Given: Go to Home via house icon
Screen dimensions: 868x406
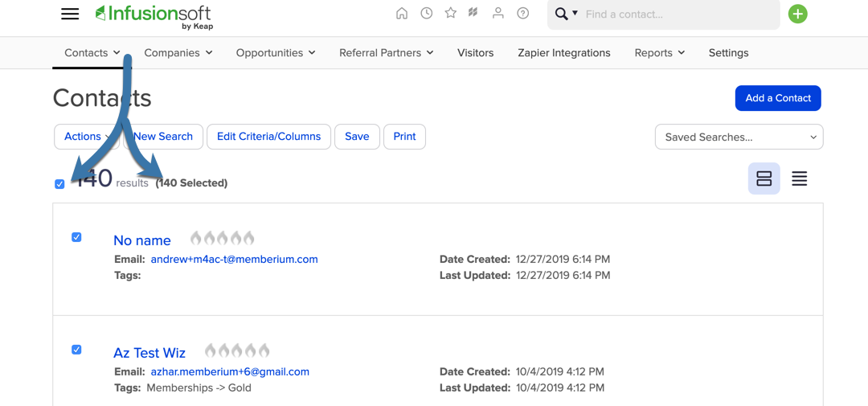Looking at the screenshot, I should pyautogui.click(x=402, y=14).
